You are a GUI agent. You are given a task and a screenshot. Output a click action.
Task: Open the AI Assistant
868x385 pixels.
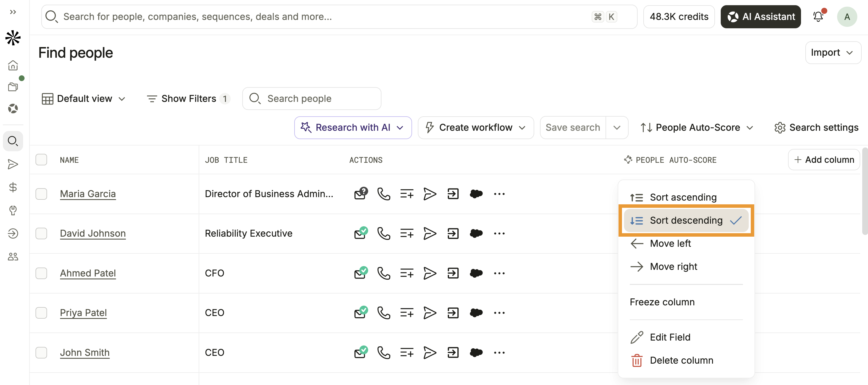(761, 16)
